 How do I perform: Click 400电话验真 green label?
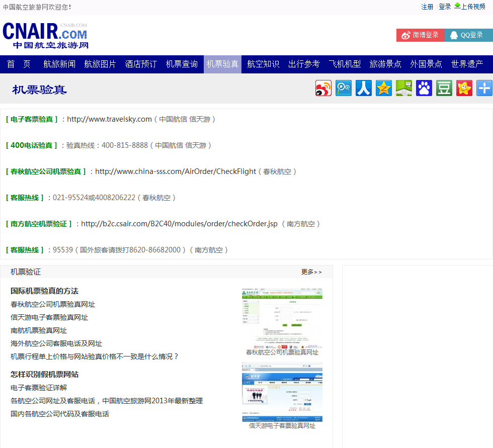[31, 145]
